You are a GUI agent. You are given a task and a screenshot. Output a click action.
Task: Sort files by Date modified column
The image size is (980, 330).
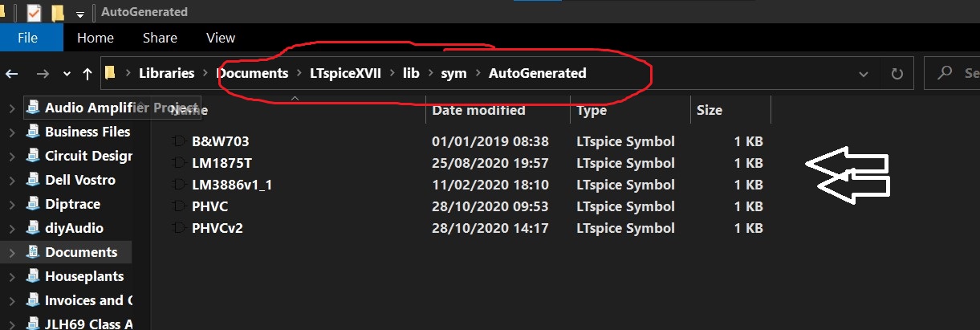[479, 110]
